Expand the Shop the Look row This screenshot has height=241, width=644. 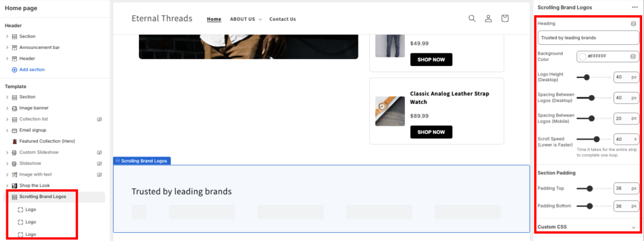tap(7, 186)
